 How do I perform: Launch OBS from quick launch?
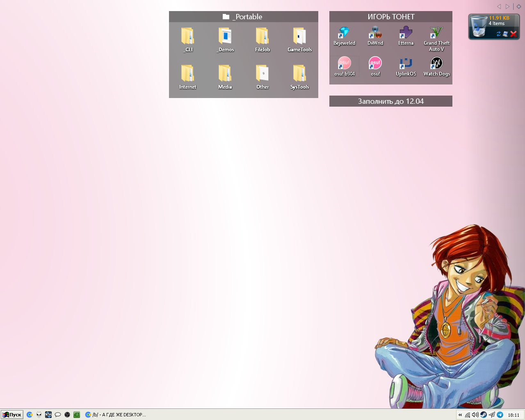(67, 415)
